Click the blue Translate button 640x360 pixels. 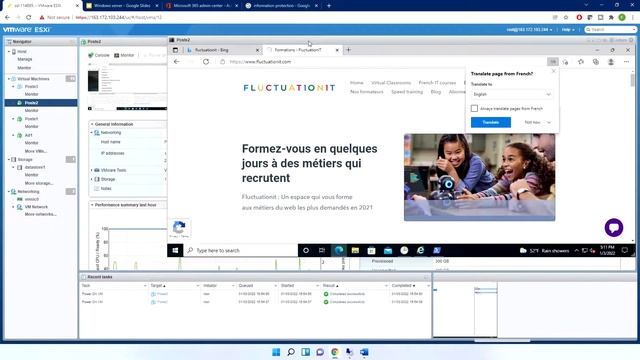point(491,122)
